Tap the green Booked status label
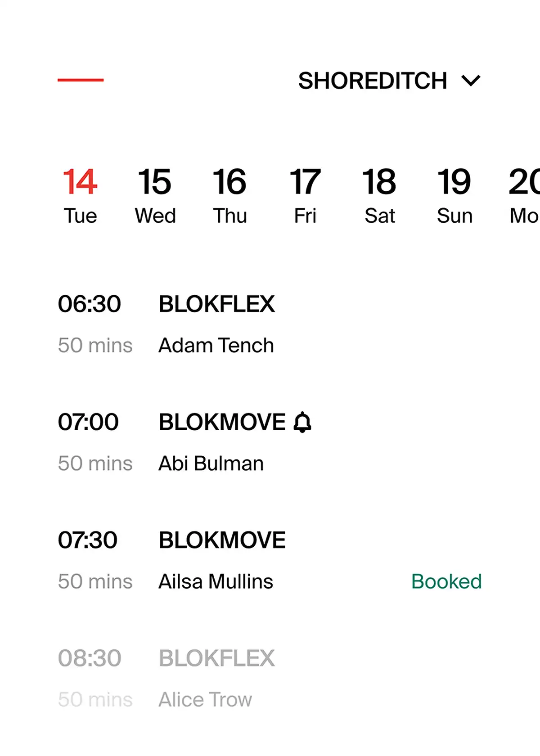The width and height of the screenshot is (540, 756). pos(446,581)
